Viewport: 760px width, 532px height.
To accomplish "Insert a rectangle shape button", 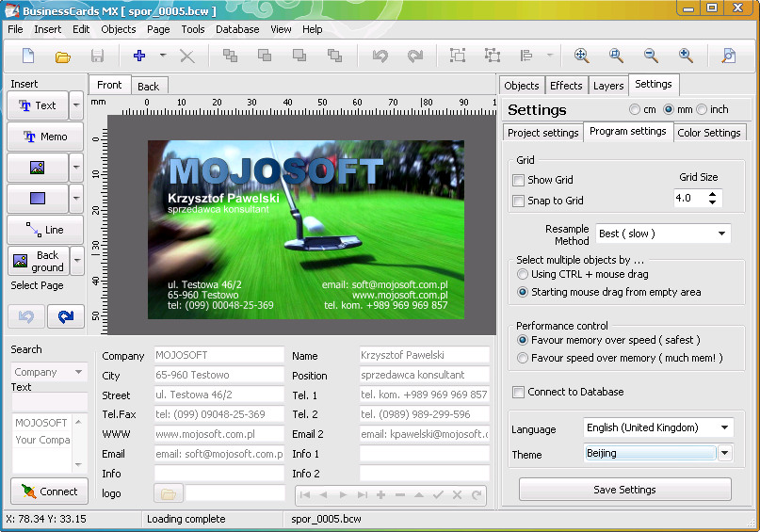I will coord(38,198).
